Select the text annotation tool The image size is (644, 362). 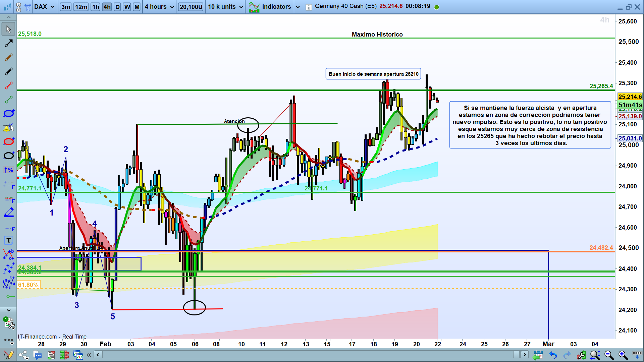pyautogui.click(x=8, y=240)
